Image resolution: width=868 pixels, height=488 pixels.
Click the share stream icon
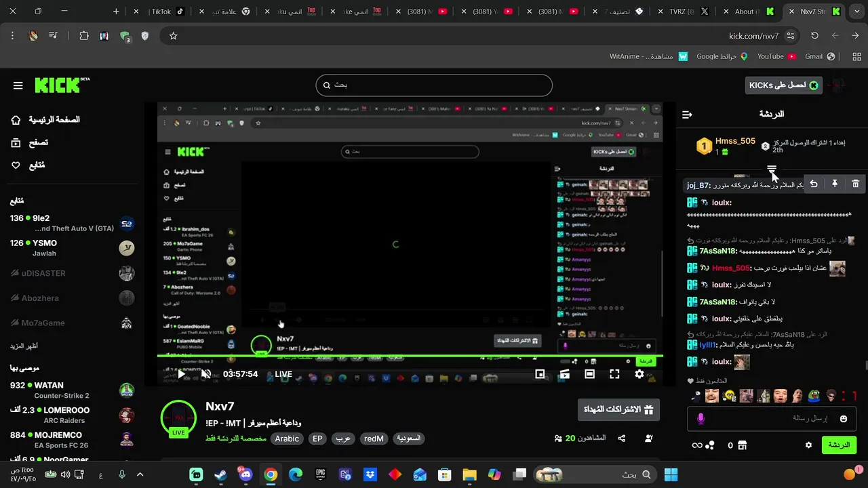tap(621, 439)
